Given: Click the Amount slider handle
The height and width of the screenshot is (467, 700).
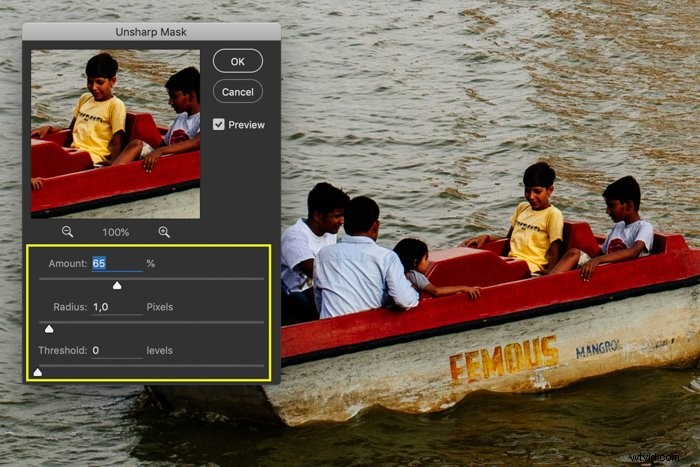Looking at the screenshot, I should (x=117, y=285).
